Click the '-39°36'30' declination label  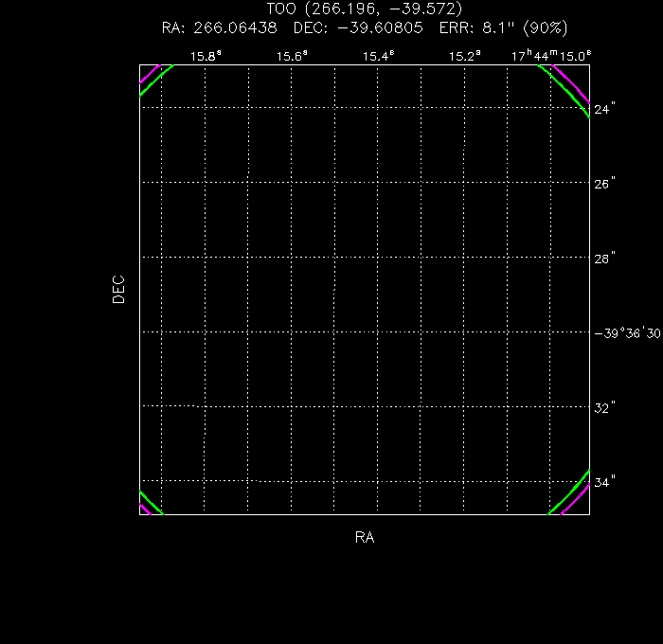pos(627,333)
